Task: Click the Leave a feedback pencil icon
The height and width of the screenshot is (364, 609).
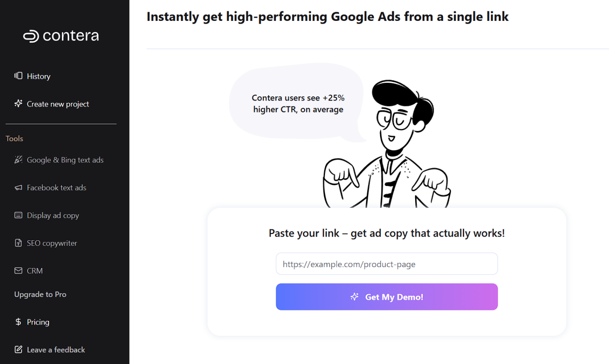Action: [18, 350]
